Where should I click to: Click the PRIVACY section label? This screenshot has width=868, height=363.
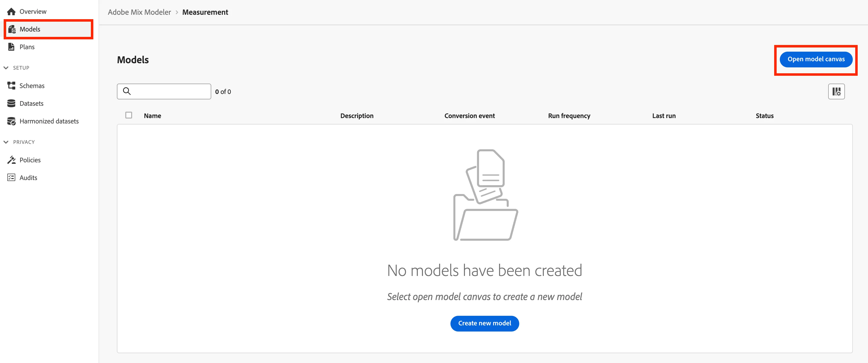[x=24, y=142]
